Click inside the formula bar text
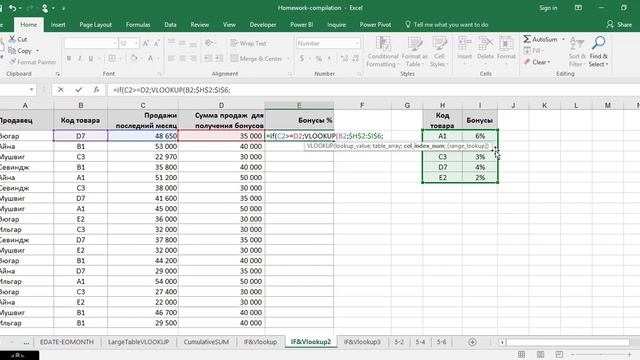The height and width of the screenshot is (360, 640). coord(172,90)
